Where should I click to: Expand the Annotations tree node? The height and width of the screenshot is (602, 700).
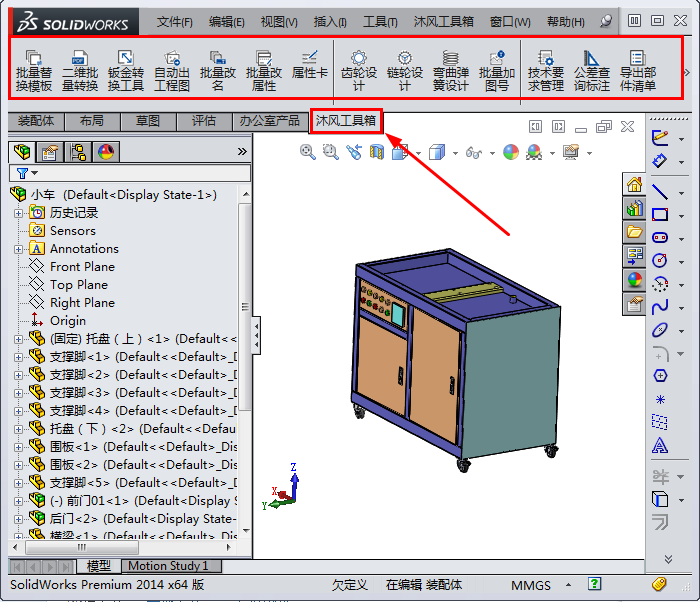point(18,249)
